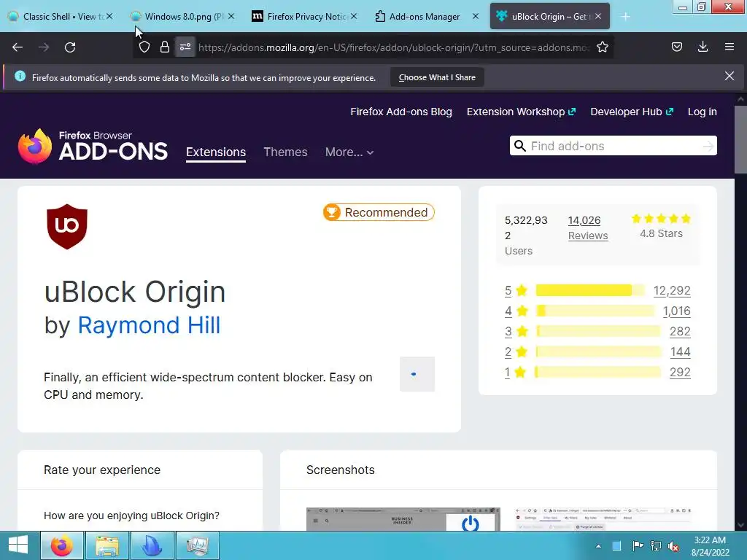This screenshot has width=747, height=560.
Task: Dismiss the data sharing notification bar
Action: pos(729,76)
